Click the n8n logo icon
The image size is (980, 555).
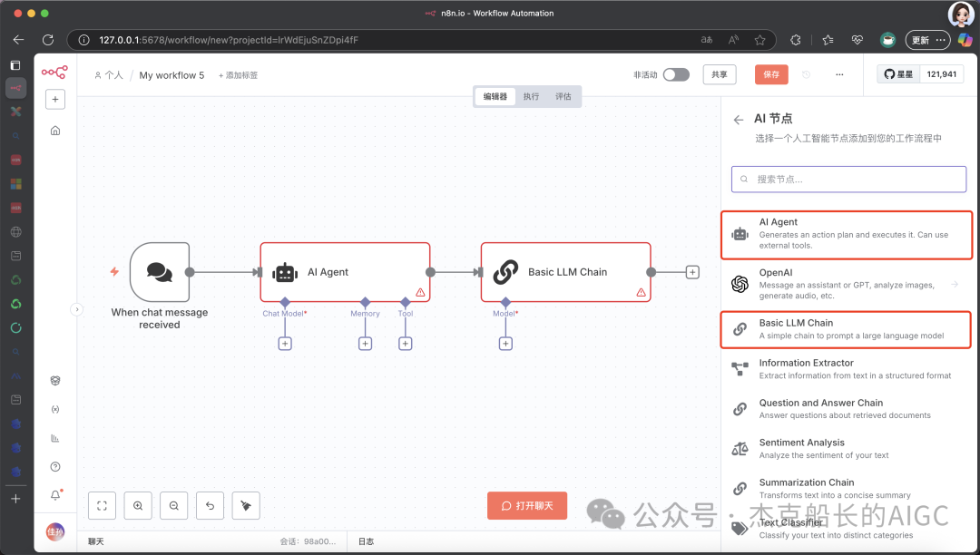click(55, 73)
